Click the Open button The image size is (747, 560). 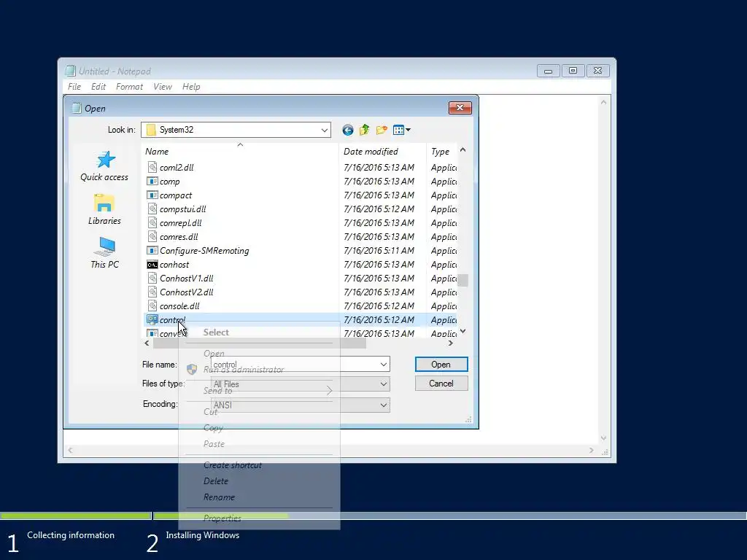point(441,365)
